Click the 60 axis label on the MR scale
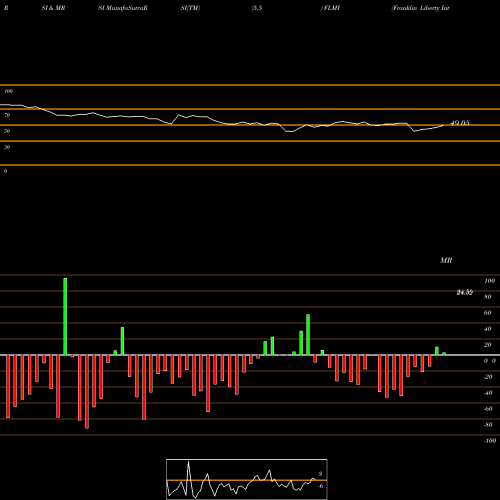Image resolution: width=500 pixels, height=500 pixels. point(487,313)
